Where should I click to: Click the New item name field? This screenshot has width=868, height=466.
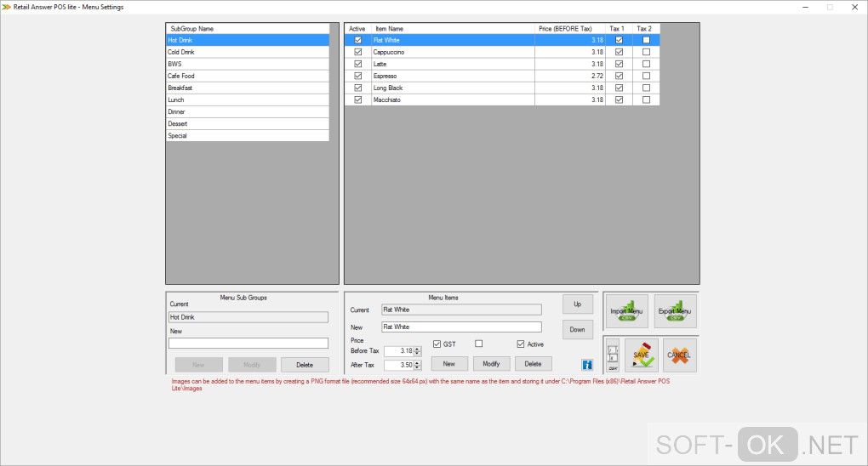(462, 327)
